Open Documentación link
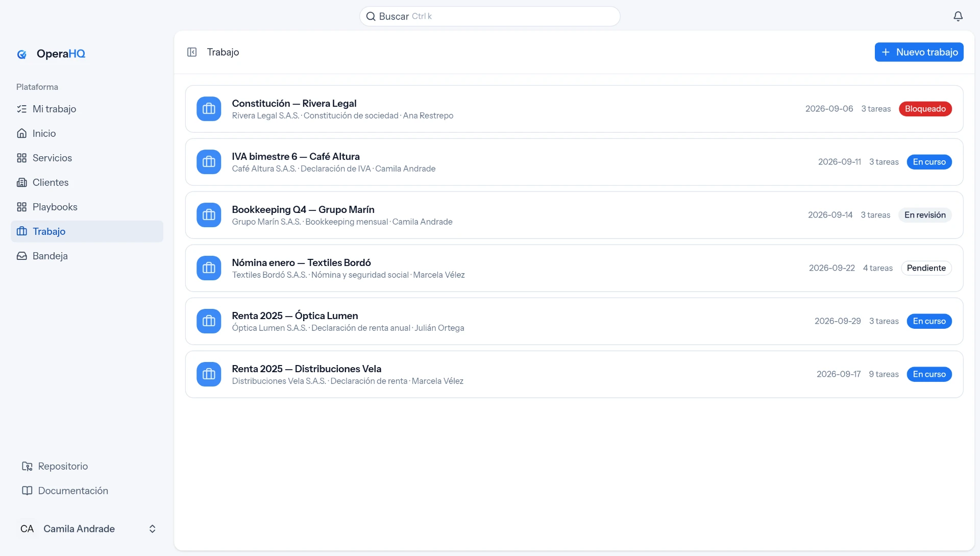 tap(87, 491)
